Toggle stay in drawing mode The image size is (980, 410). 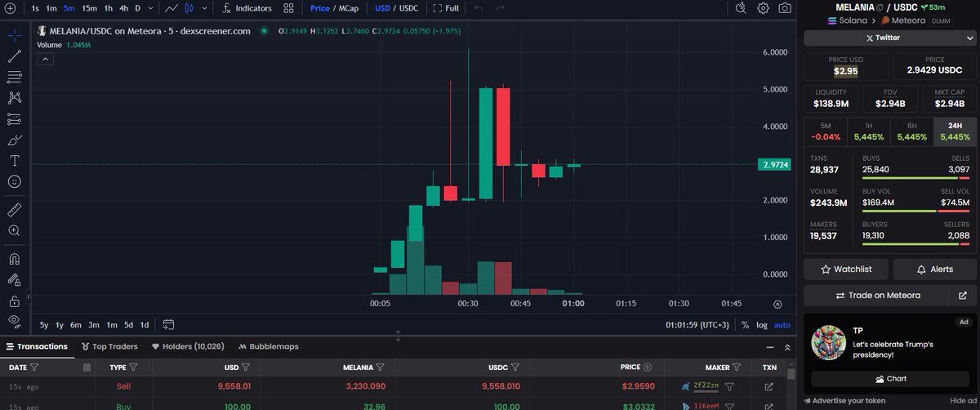click(x=14, y=280)
